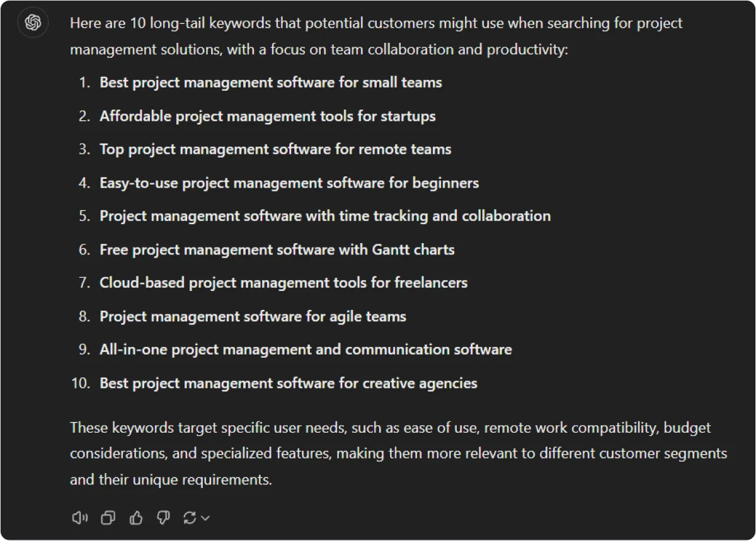
Task: Copy the response using the copy icon
Action: pos(108,518)
